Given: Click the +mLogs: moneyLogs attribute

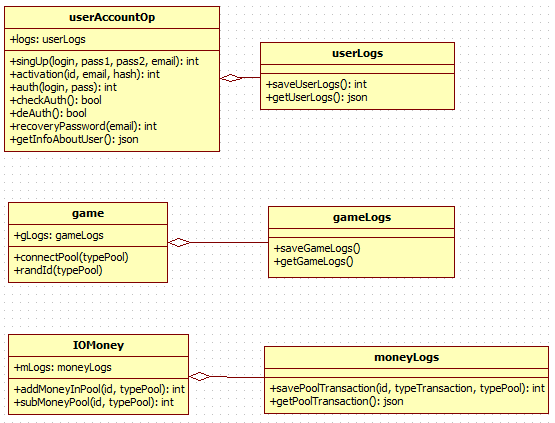Looking at the screenshot, I should 63,367.
